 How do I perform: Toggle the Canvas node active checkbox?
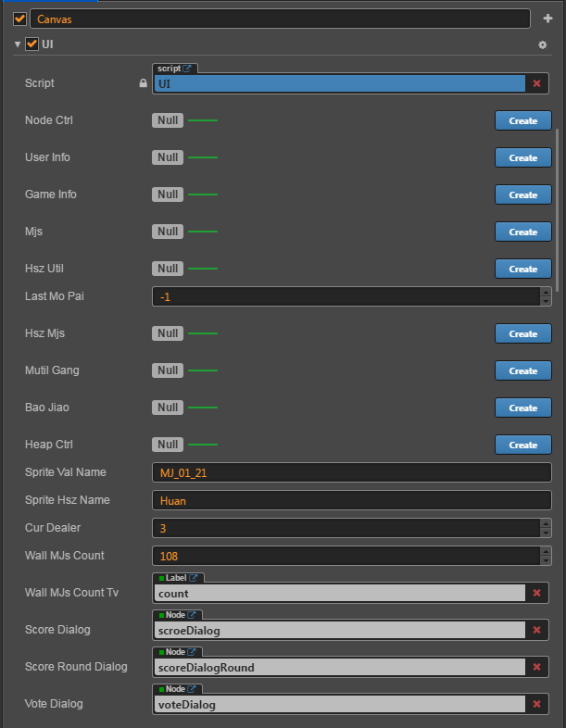20,19
